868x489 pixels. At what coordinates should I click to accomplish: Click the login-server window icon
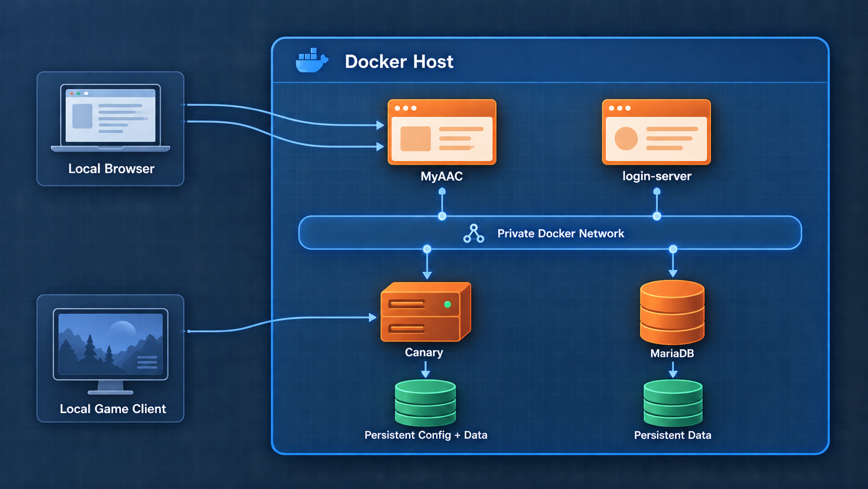(x=656, y=132)
